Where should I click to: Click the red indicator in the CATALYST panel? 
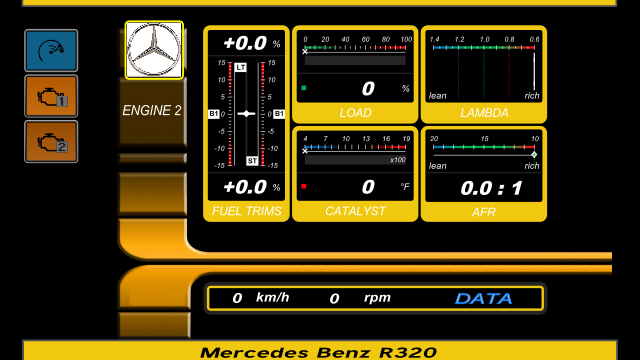click(x=304, y=186)
